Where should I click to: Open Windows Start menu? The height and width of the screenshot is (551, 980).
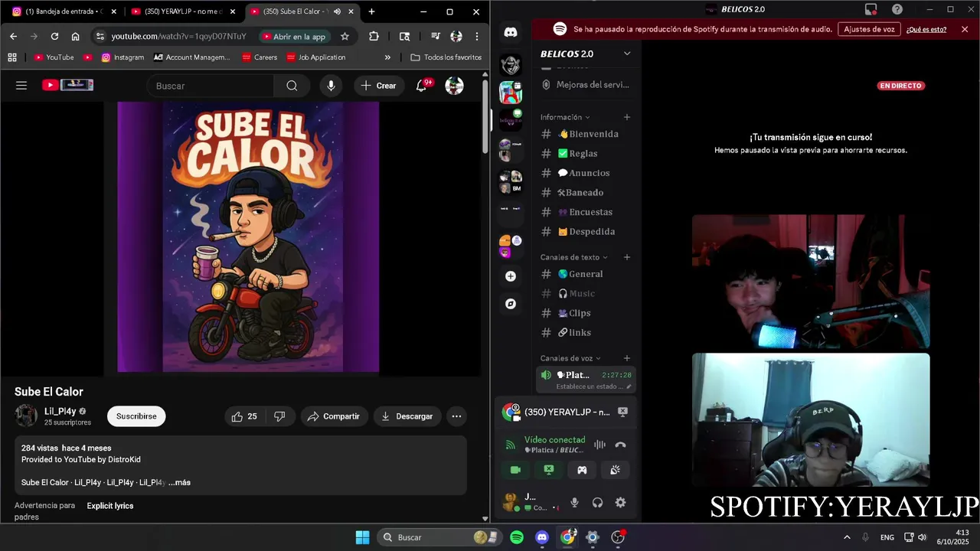[363, 537]
